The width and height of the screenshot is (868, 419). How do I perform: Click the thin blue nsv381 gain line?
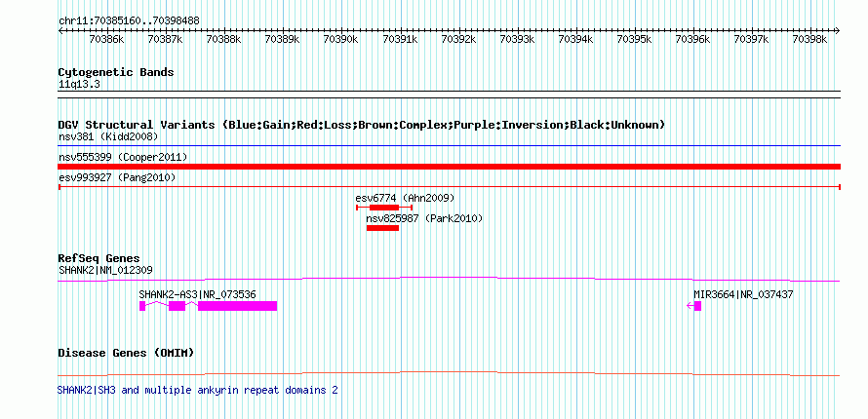point(450,146)
